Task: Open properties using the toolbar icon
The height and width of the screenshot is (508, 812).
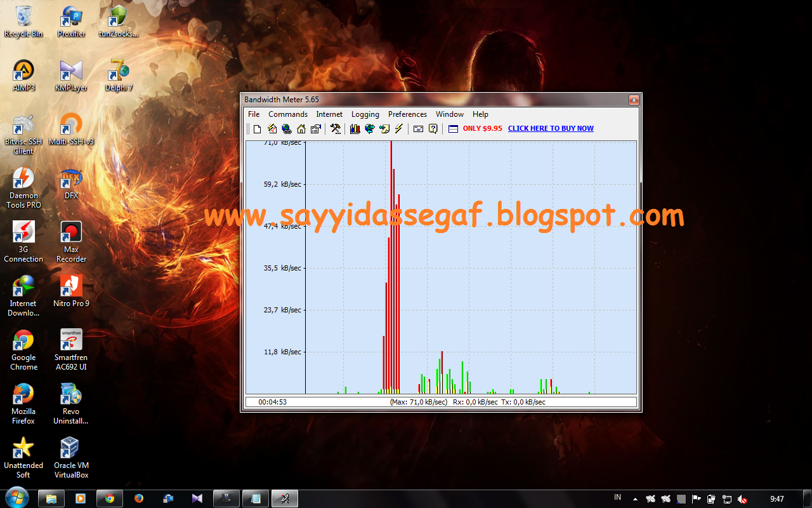Action: coord(315,128)
